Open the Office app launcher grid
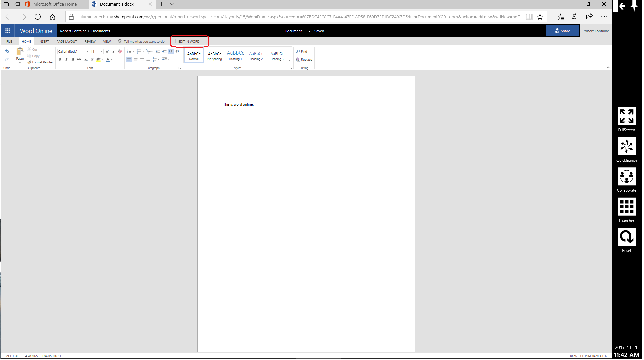 [x=7, y=31]
